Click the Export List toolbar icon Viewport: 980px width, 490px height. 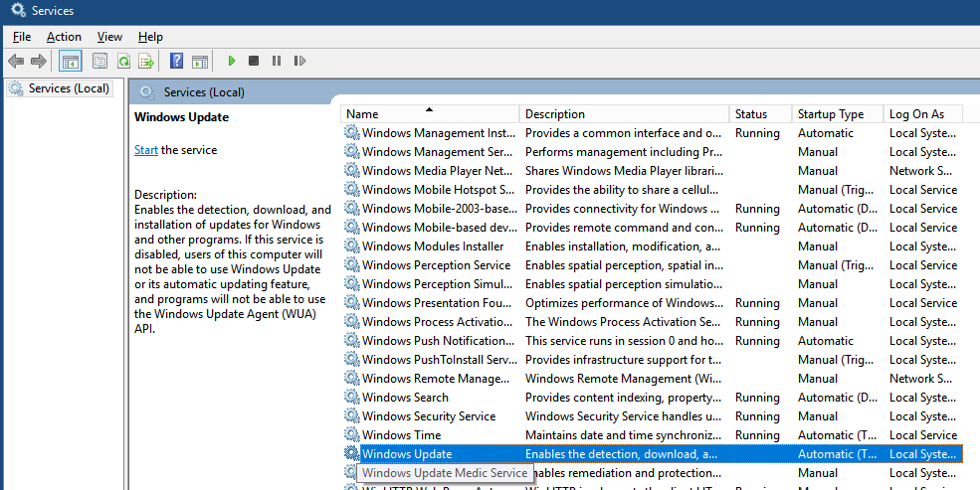click(146, 62)
